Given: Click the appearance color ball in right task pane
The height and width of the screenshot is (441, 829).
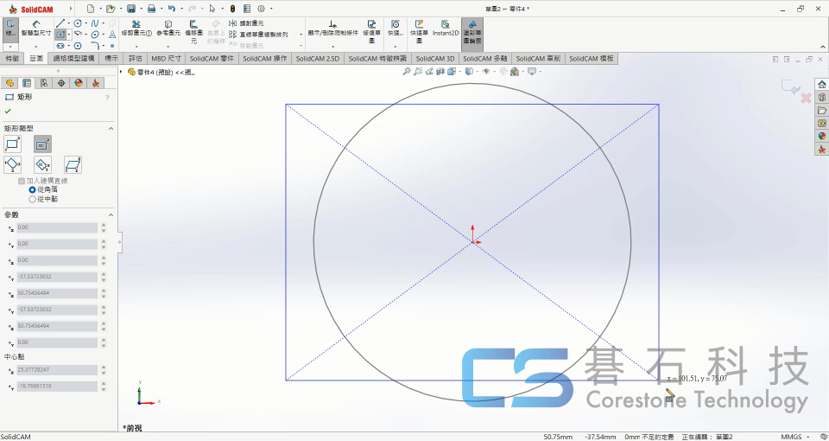Looking at the screenshot, I should coord(822,136).
